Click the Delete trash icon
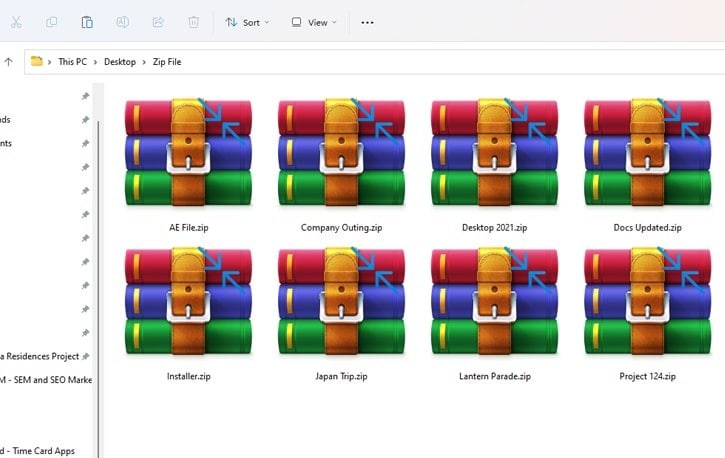This screenshot has height=458, width=725. 193,22
